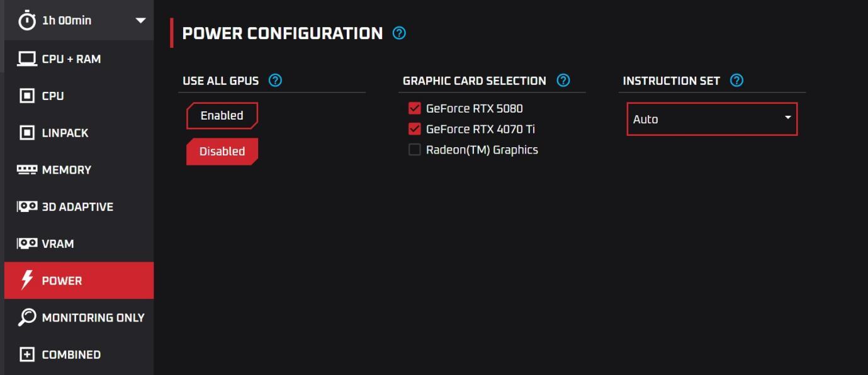
Task: Click the Combined plus icon
Action: point(27,355)
